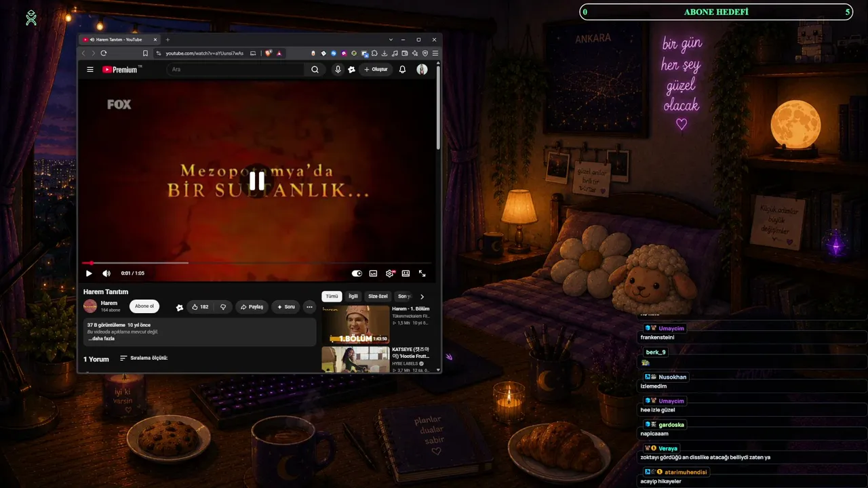
Task: Open the KATSEYE video thumbnail
Action: [355, 359]
